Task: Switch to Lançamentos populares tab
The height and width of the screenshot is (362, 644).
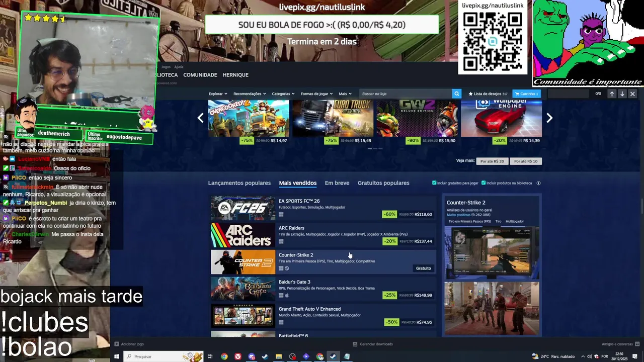Action: click(239, 183)
